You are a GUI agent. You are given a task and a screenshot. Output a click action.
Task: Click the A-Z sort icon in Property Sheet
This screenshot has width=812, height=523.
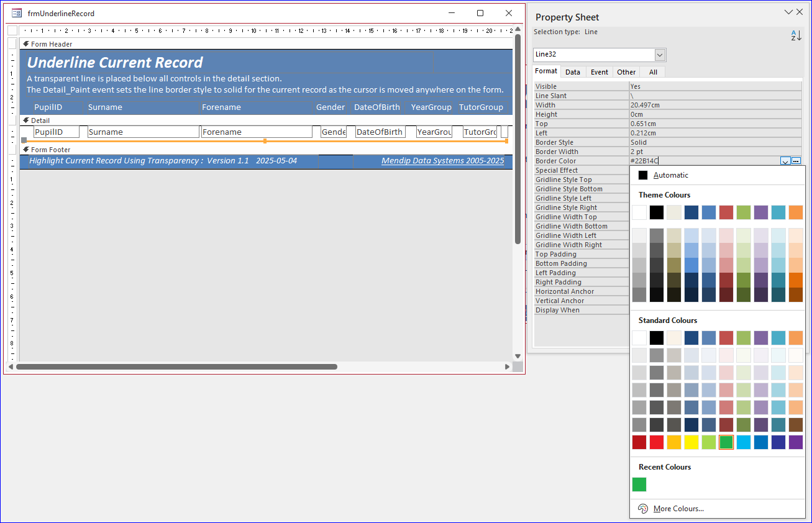click(x=796, y=35)
